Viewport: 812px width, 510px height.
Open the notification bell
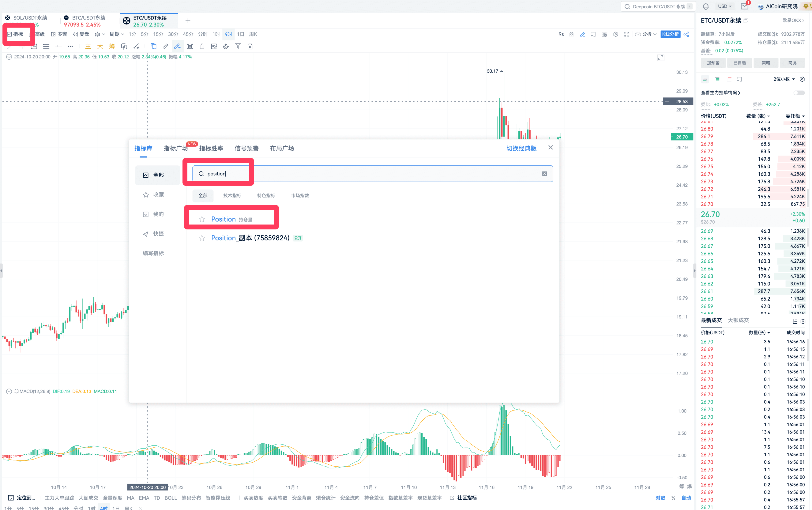705,6
